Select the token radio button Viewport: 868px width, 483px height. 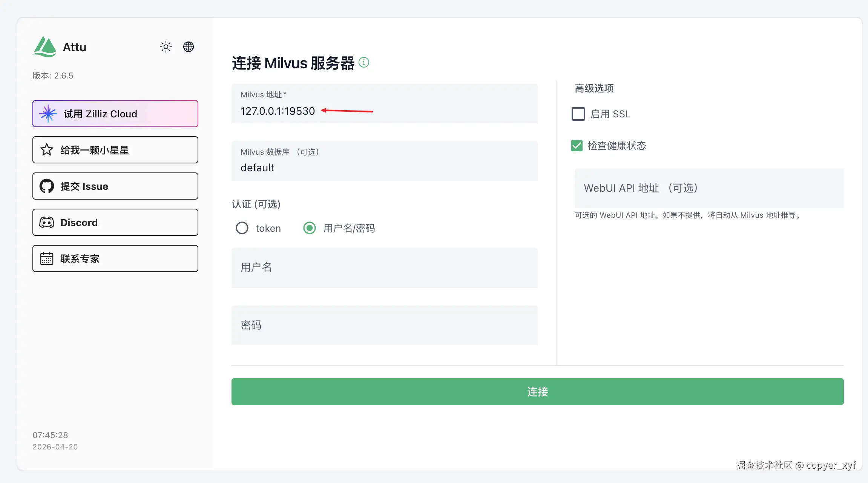pos(242,228)
